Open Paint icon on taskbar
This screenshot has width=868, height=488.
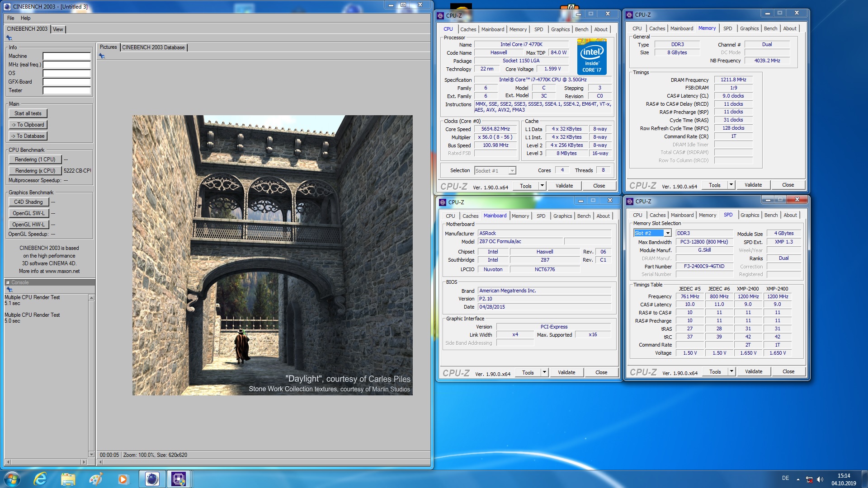[95, 479]
